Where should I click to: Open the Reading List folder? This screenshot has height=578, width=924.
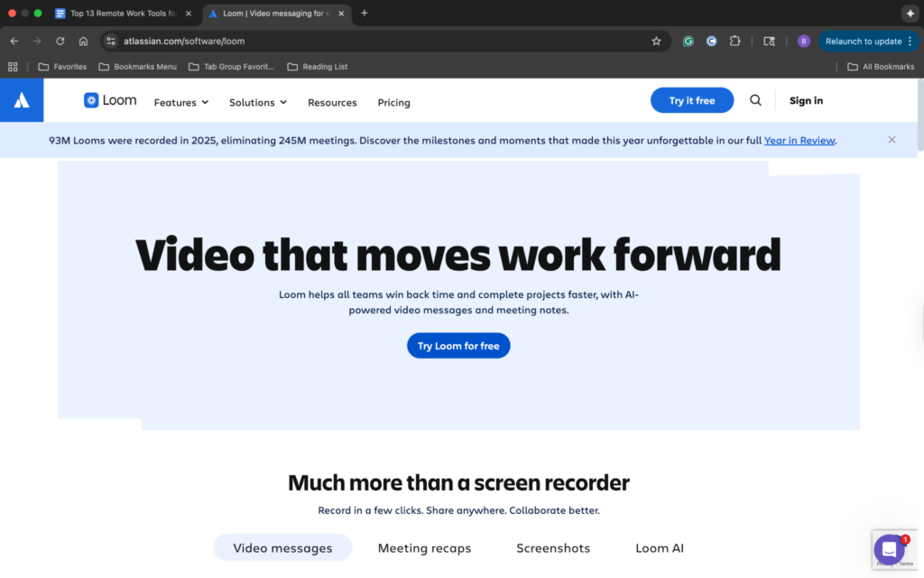318,67
